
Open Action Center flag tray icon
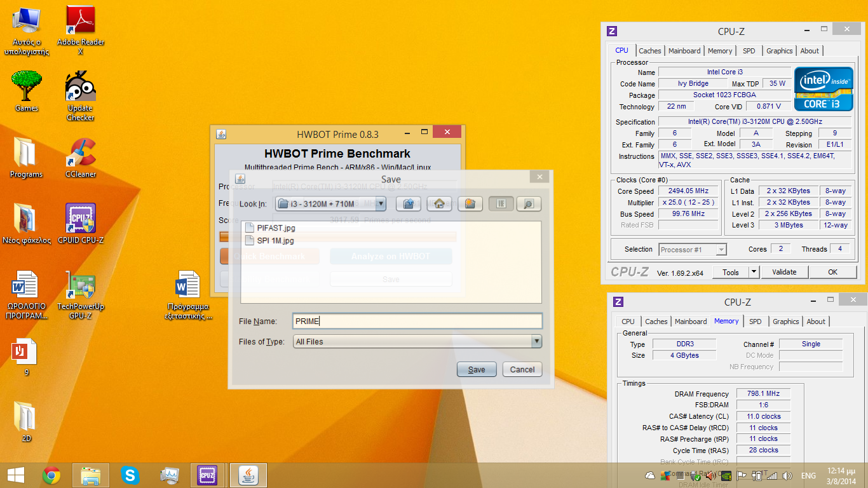[x=741, y=475]
